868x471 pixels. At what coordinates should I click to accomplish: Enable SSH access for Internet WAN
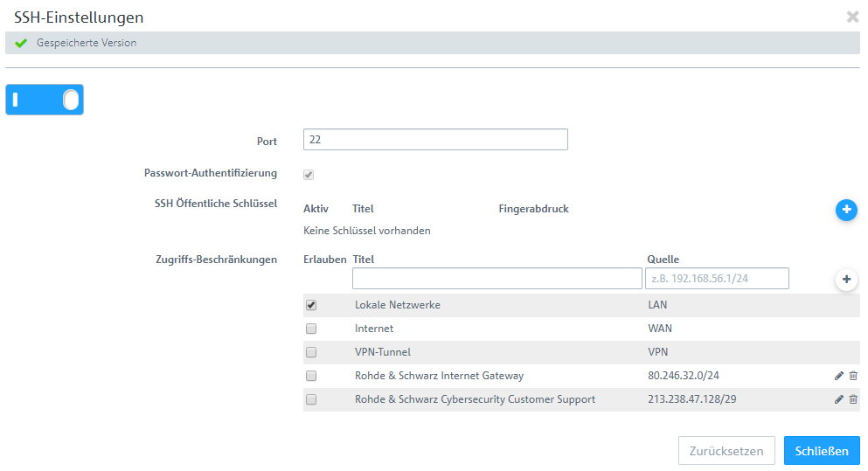(x=311, y=329)
